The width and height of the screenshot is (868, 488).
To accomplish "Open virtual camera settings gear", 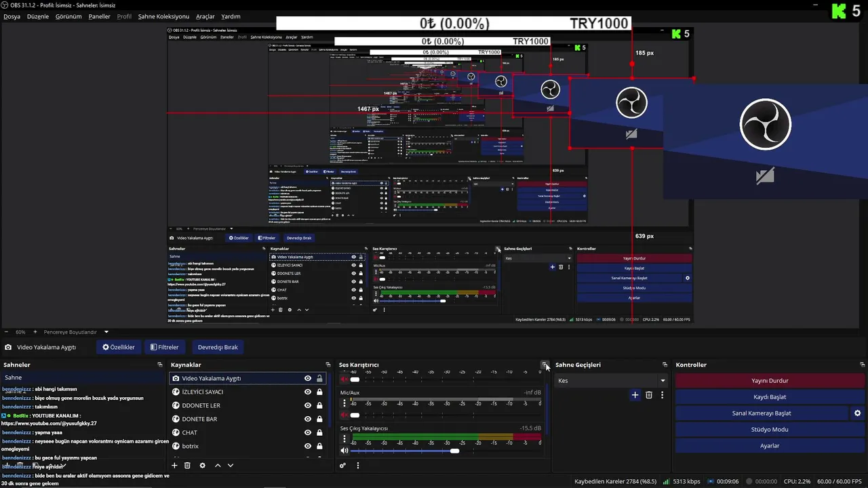I will 857,413.
